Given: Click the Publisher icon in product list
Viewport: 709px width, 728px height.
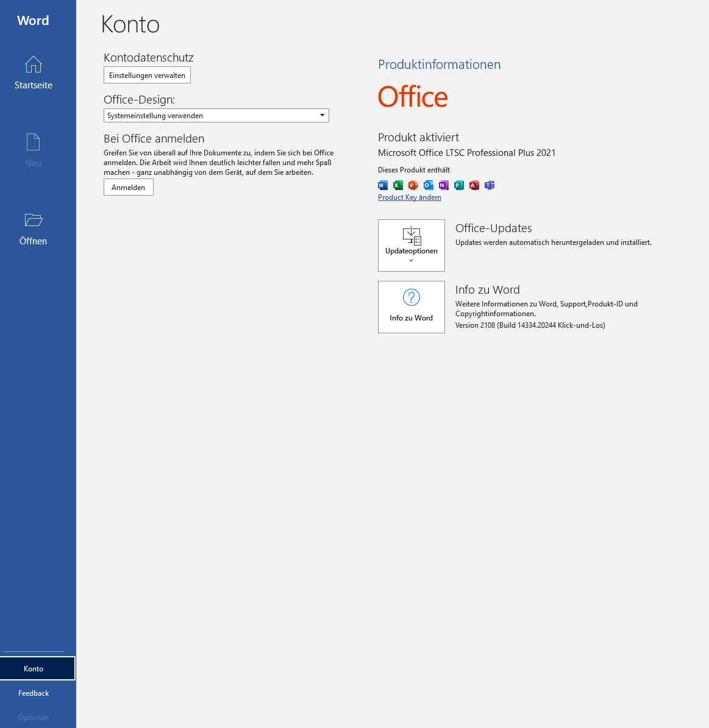Looking at the screenshot, I should tap(459, 185).
